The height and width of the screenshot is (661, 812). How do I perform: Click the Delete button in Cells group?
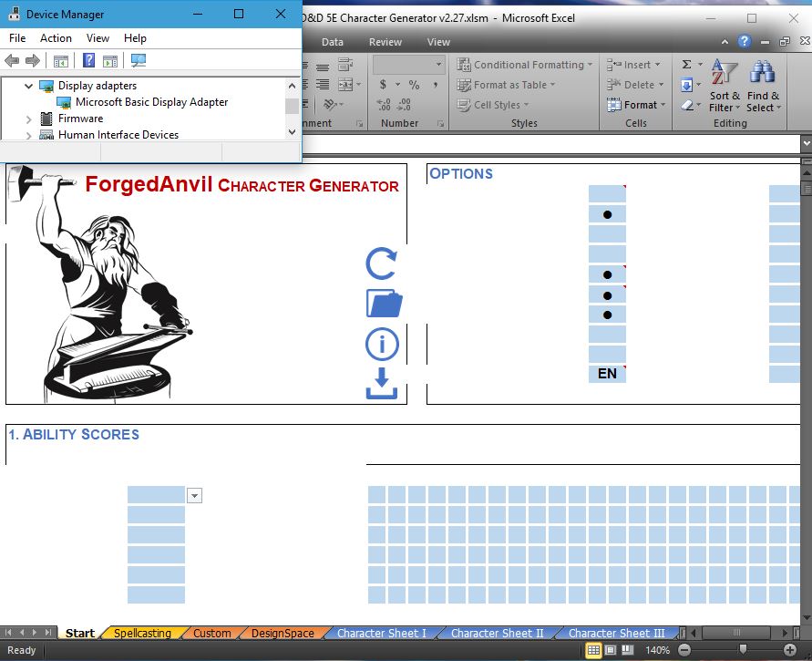pyautogui.click(x=635, y=85)
